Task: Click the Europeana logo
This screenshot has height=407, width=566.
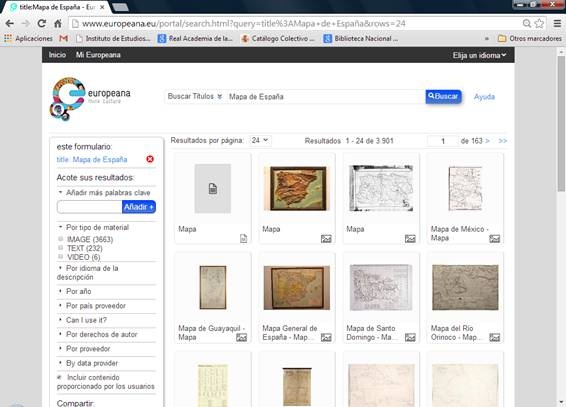Action: point(90,99)
